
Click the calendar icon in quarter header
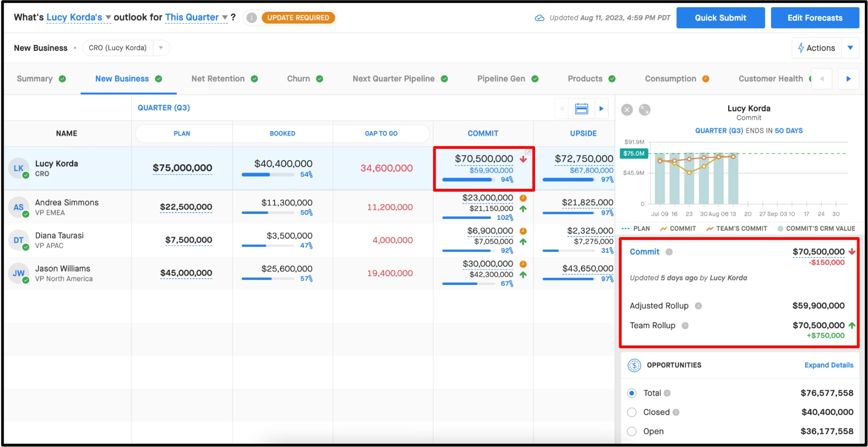tap(582, 109)
